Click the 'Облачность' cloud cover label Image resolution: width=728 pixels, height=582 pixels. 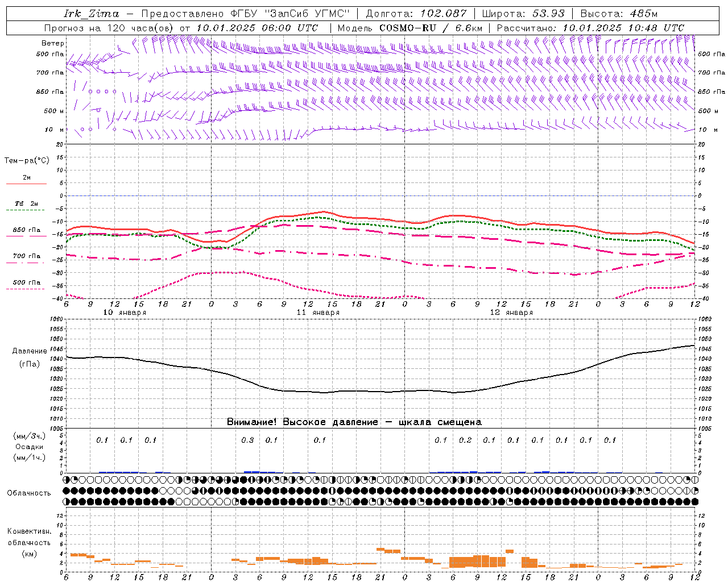coord(29,493)
